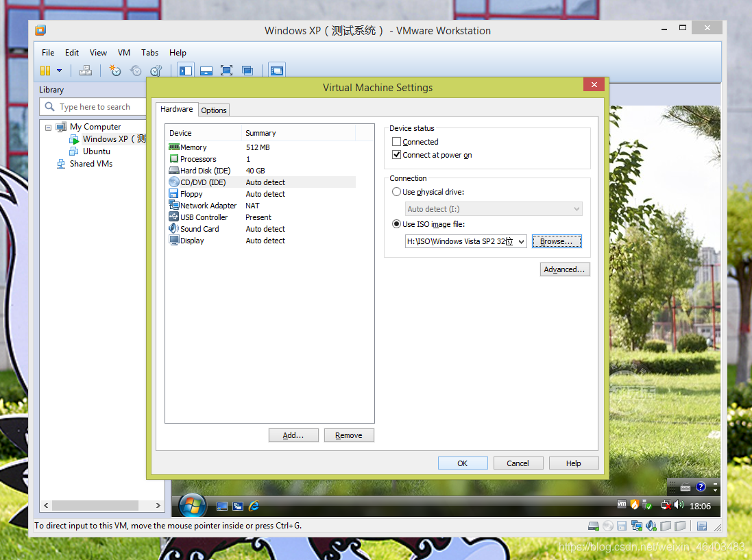This screenshot has width=752, height=560.
Task: Click the switch-between-windows quick launch icon
Action: [x=238, y=506]
